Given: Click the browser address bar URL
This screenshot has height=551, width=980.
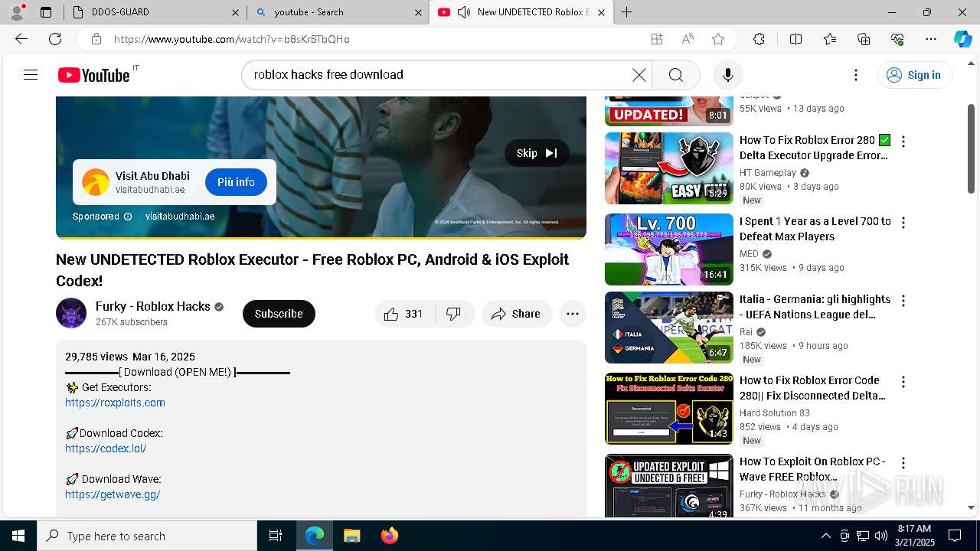Looking at the screenshot, I should [232, 39].
